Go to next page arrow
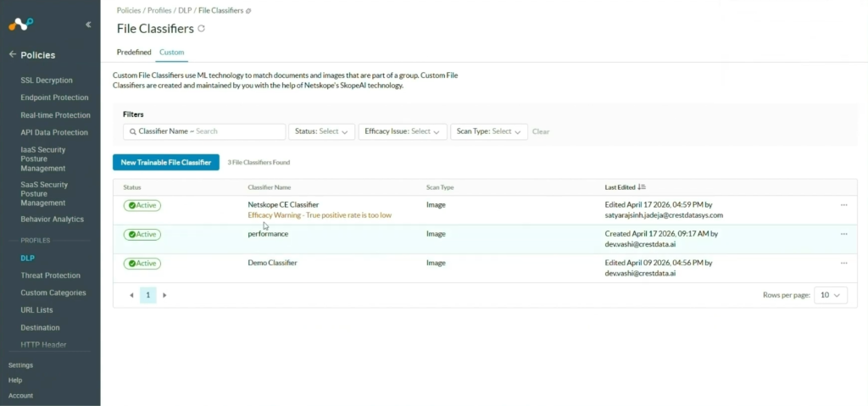 [x=164, y=295]
